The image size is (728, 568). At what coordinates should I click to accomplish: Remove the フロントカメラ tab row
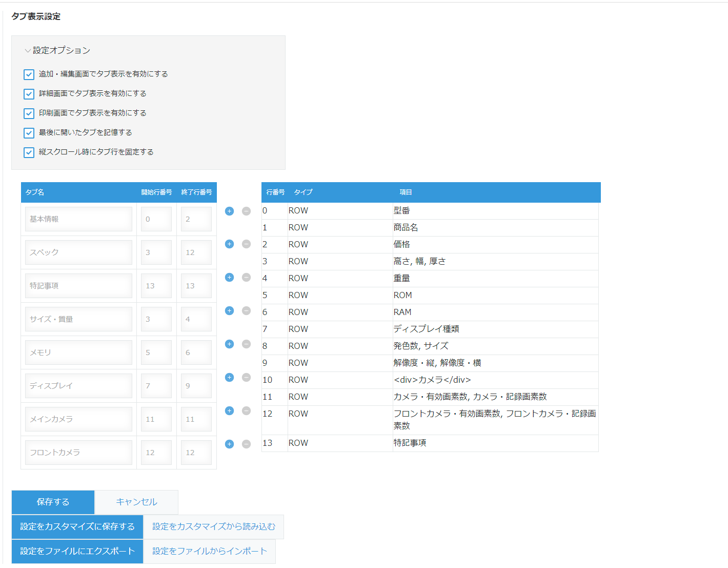coord(246,444)
